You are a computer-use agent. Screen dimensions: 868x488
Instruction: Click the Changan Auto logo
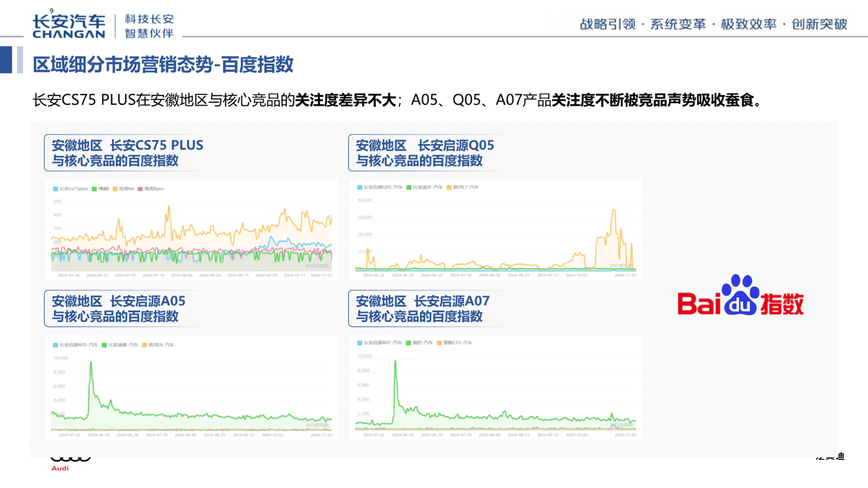tap(69, 26)
